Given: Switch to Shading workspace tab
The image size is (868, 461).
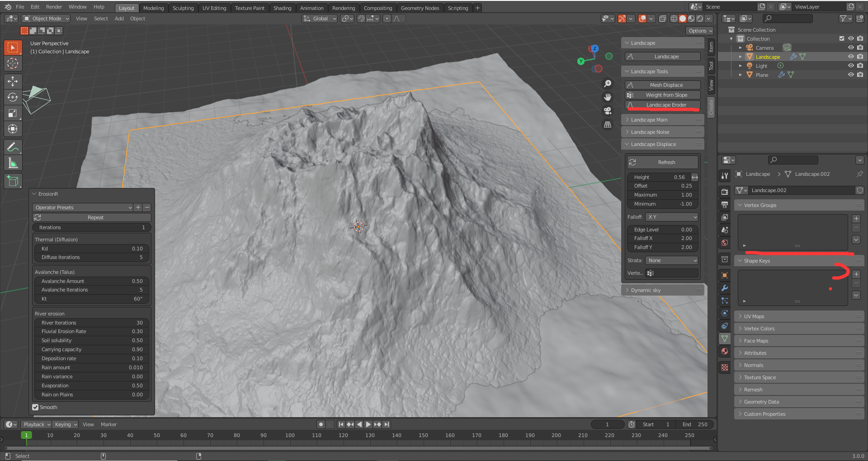Looking at the screenshot, I should point(282,8).
